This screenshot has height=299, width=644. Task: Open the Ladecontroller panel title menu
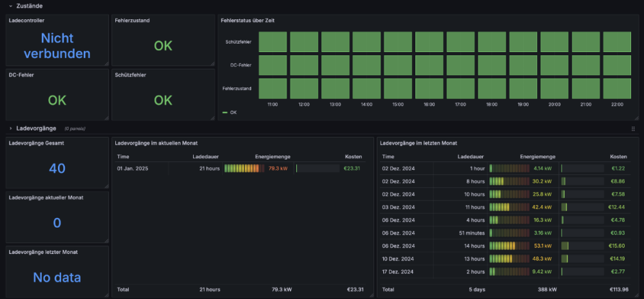click(26, 21)
